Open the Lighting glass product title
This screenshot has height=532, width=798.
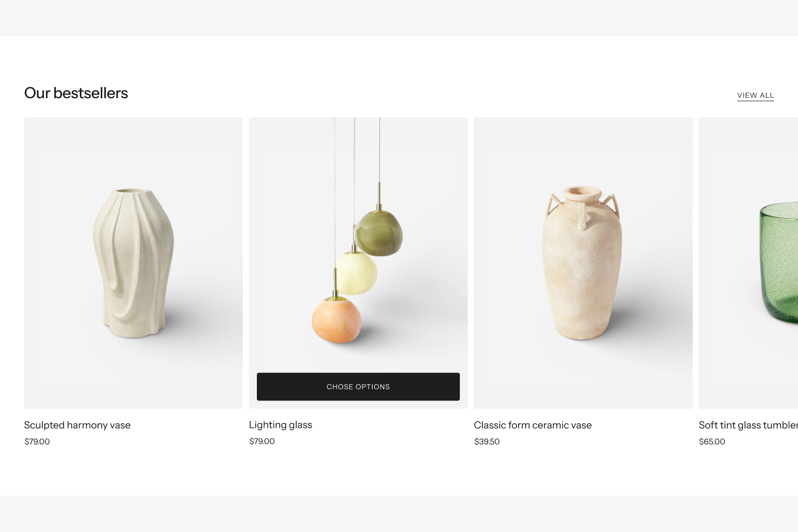pos(280,425)
